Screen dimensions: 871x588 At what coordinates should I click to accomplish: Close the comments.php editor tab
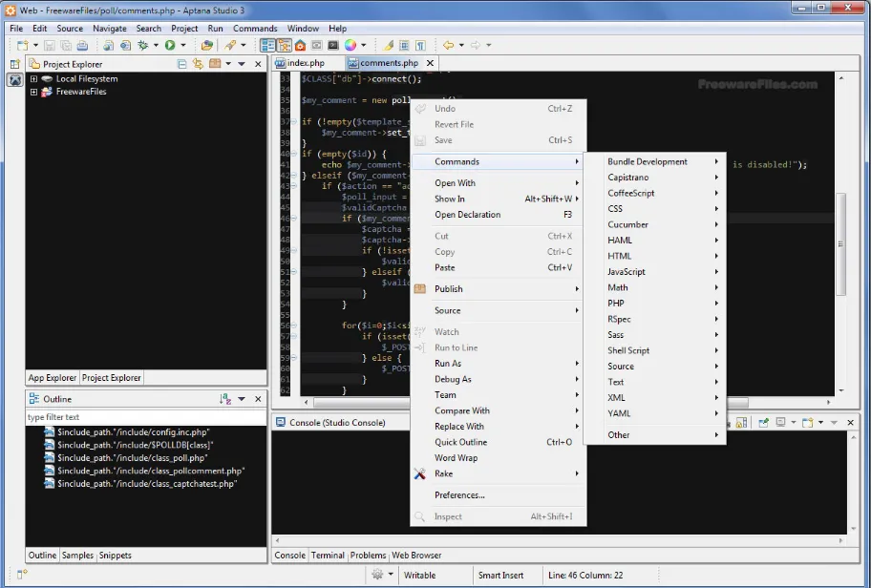click(430, 63)
